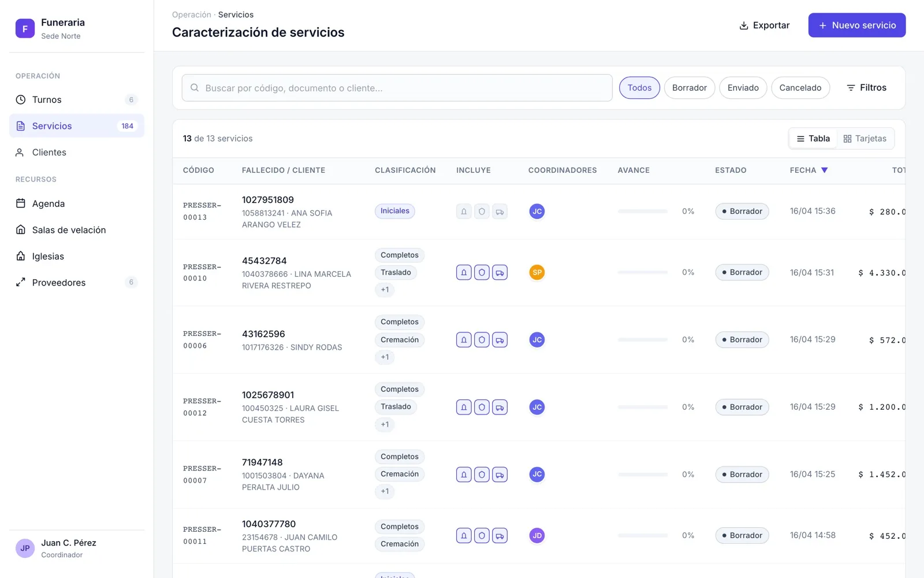This screenshot has width=924, height=578.
Task: Click the Funeraria F logo
Action: pyautogui.click(x=25, y=28)
